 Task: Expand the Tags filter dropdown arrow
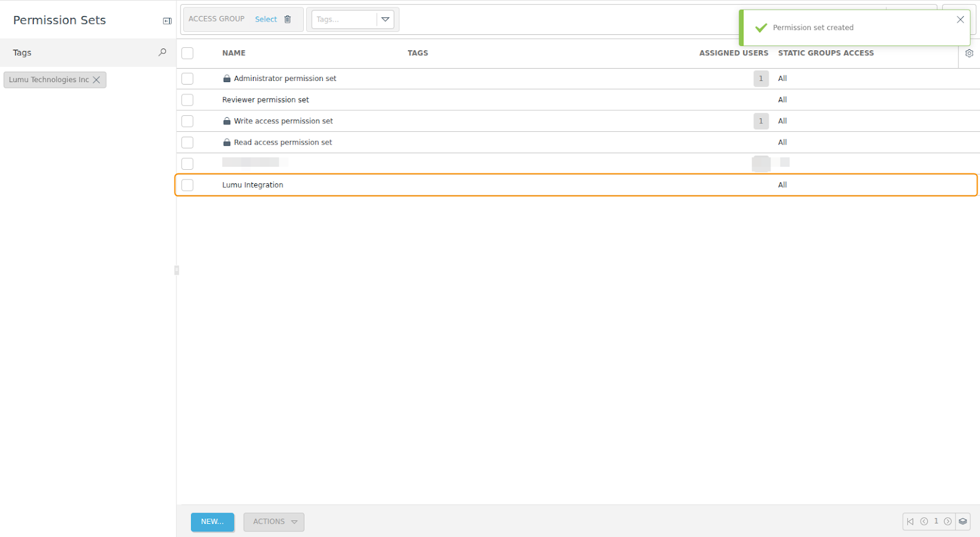385,20
